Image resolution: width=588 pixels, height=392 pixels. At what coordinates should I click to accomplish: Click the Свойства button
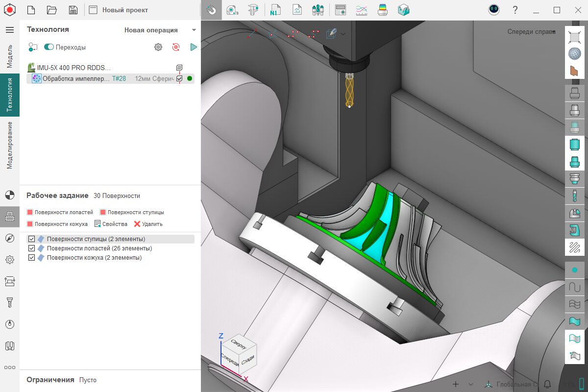(x=111, y=224)
